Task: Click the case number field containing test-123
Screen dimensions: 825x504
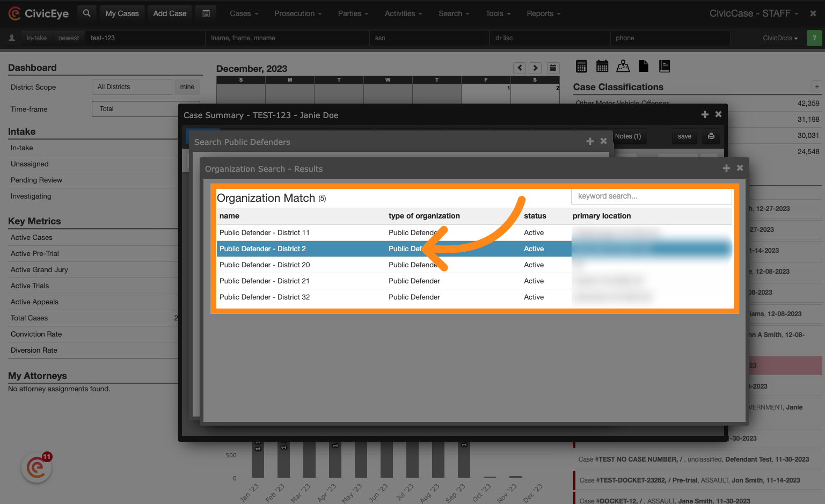Action: tap(145, 38)
